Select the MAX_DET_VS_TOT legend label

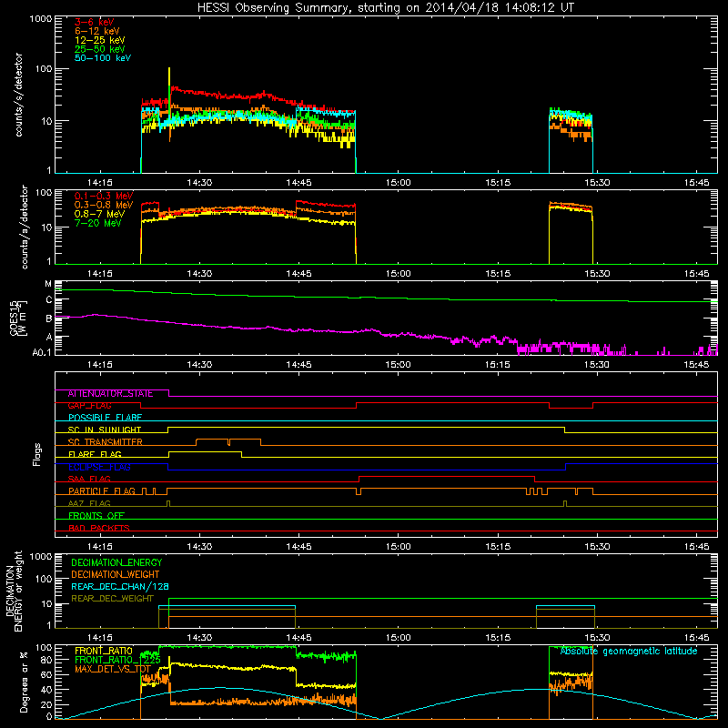(x=113, y=669)
